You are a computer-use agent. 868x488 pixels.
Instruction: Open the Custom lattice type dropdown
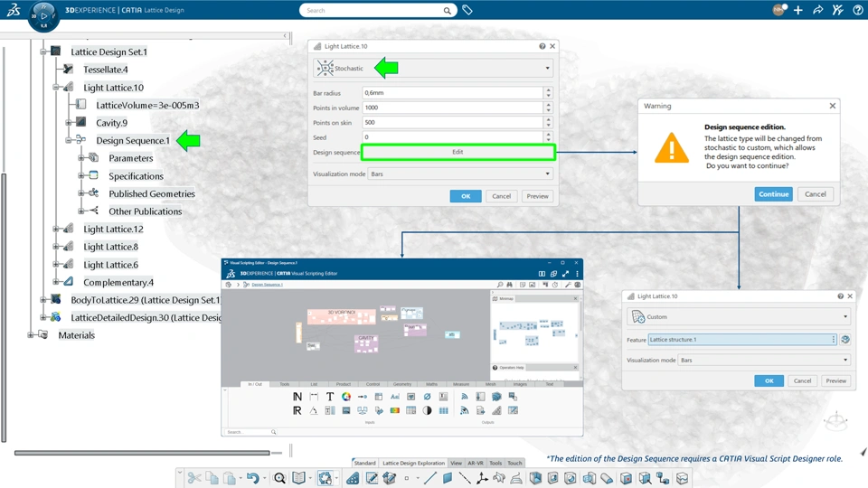pos(739,317)
